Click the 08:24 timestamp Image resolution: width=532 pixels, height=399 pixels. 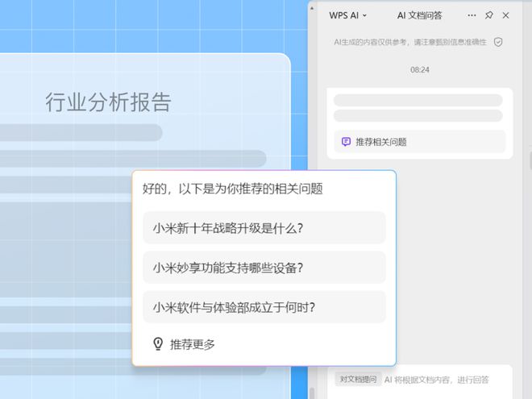[x=420, y=70]
